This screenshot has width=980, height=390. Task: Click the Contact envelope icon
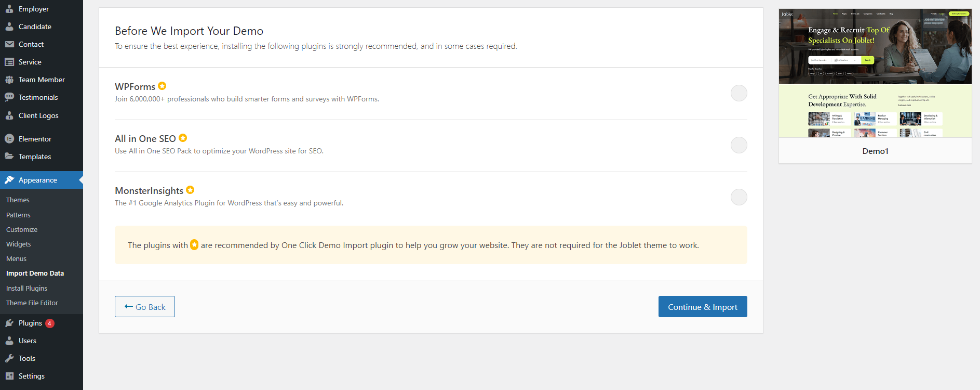(x=9, y=44)
